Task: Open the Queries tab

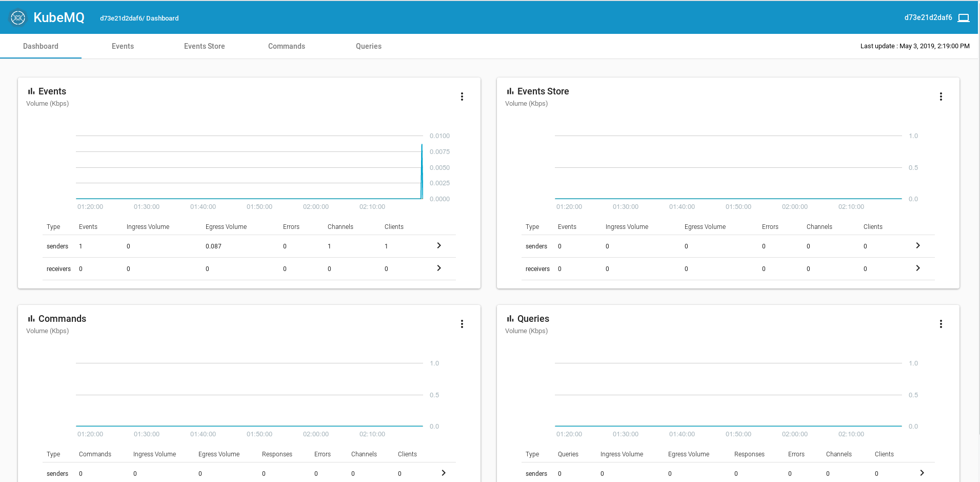Action: click(x=368, y=46)
